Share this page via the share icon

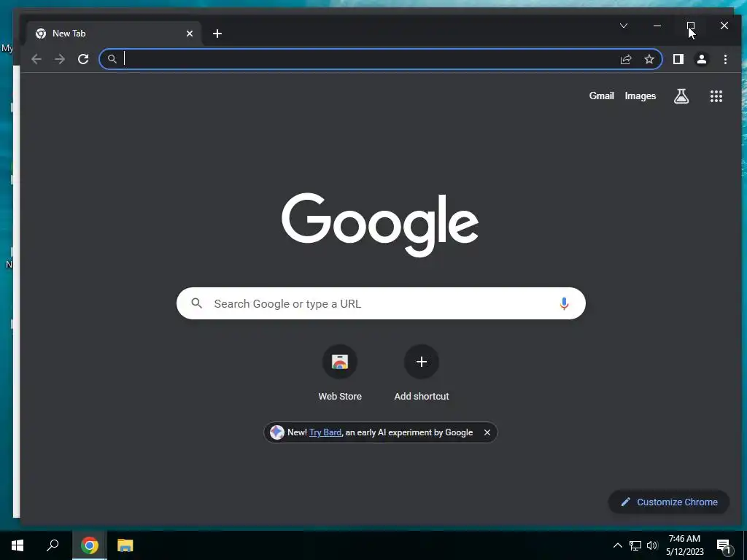click(625, 59)
